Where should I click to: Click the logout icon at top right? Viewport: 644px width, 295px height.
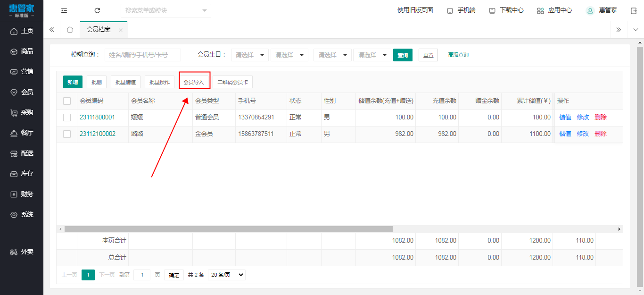click(634, 10)
